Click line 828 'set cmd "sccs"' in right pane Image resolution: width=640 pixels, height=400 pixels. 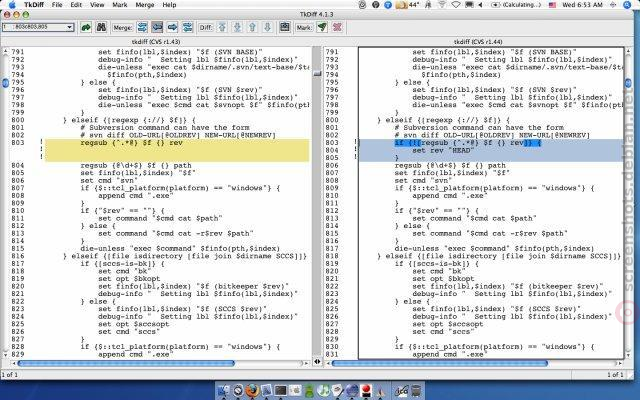[441, 332]
